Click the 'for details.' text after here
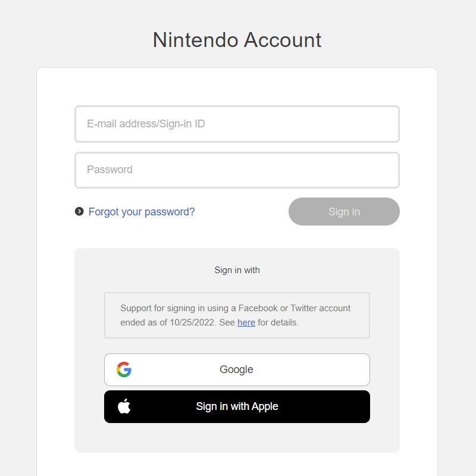The image size is (476, 476). [278, 322]
